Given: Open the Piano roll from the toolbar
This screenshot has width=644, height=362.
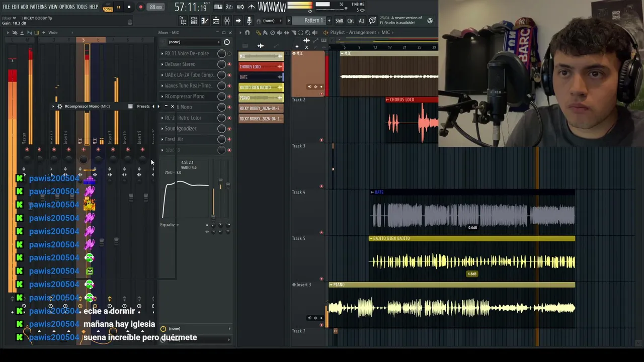Looking at the screenshot, I should click(205, 21).
